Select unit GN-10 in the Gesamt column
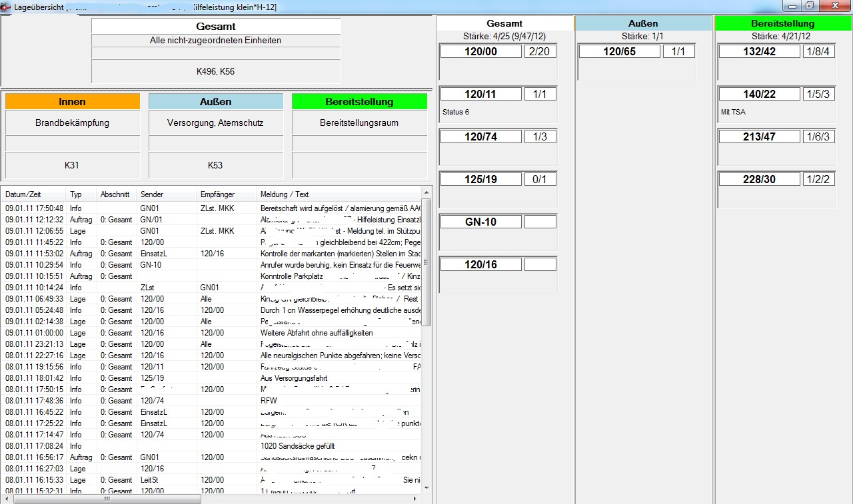This screenshot has width=853, height=504. click(480, 222)
